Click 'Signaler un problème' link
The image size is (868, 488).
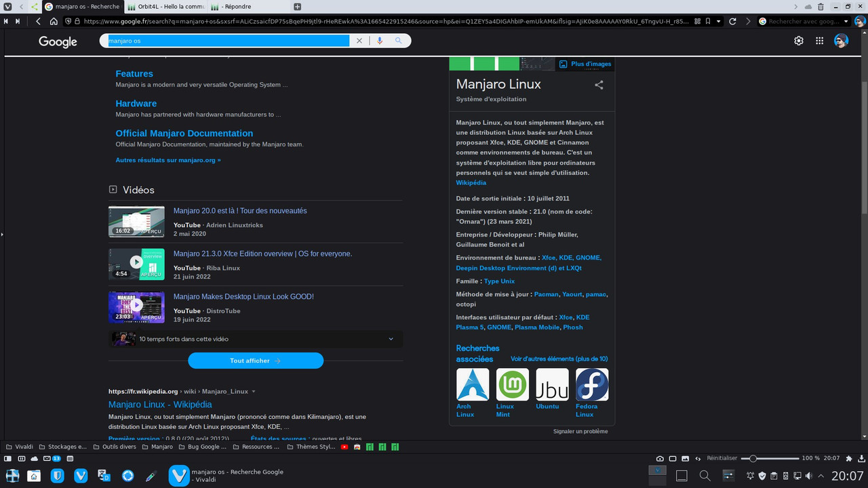tap(580, 431)
